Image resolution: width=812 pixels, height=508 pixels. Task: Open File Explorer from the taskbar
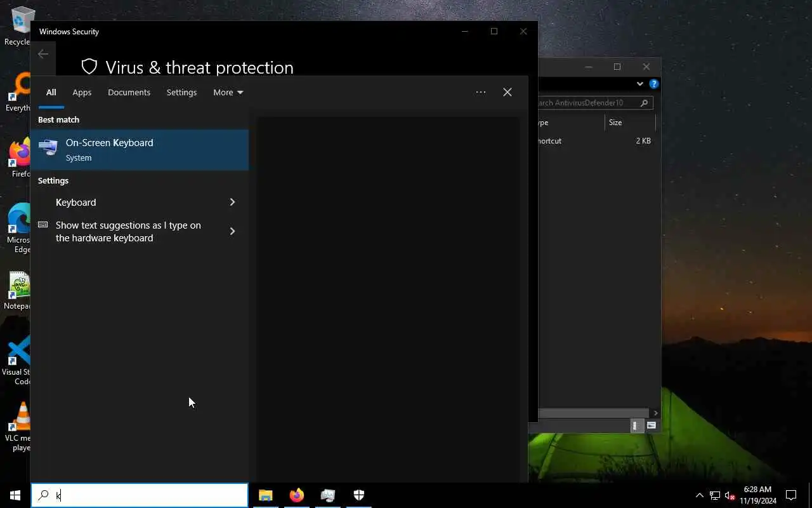265,495
